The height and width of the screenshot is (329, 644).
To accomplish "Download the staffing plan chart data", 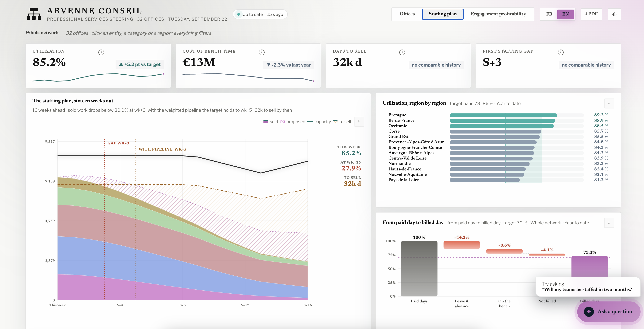I will point(359,121).
